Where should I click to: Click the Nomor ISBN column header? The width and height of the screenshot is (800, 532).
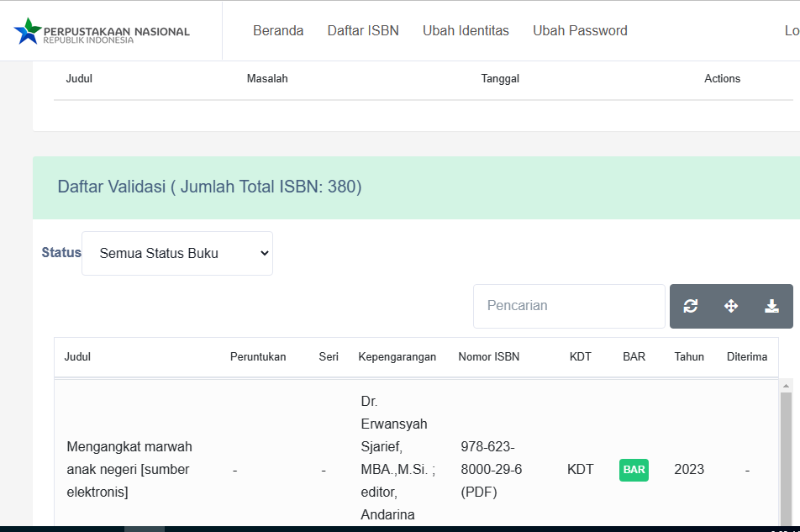click(489, 356)
